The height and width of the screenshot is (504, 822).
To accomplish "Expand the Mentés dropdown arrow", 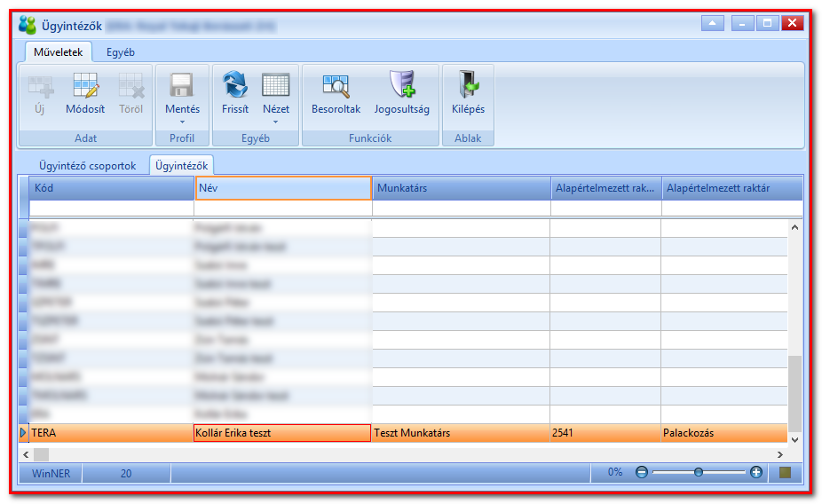I will pyautogui.click(x=183, y=122).
